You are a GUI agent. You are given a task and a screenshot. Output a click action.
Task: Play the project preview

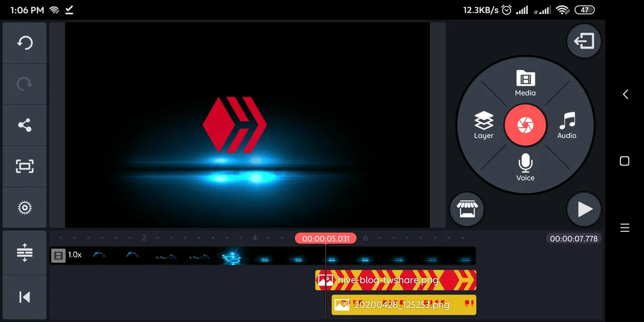click(584, 209)
